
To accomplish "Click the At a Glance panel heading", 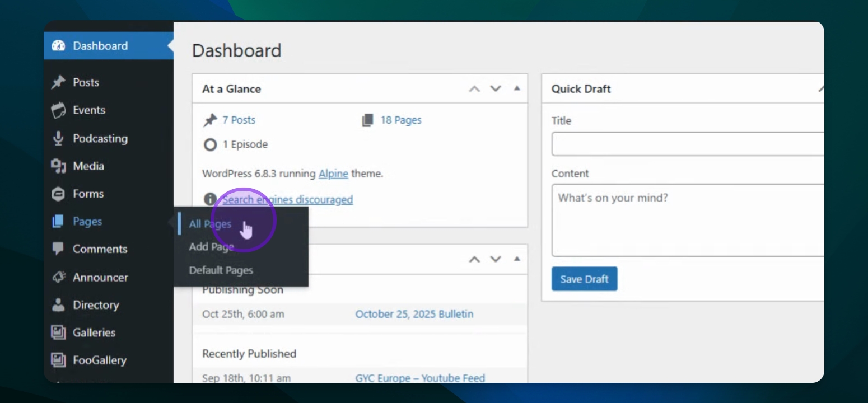I will 231,89.
